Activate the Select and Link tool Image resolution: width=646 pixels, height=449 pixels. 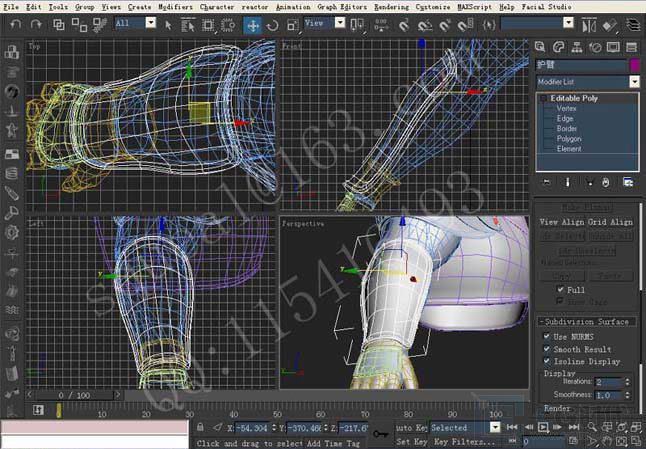pyautogui.click(x=59, y=25)
